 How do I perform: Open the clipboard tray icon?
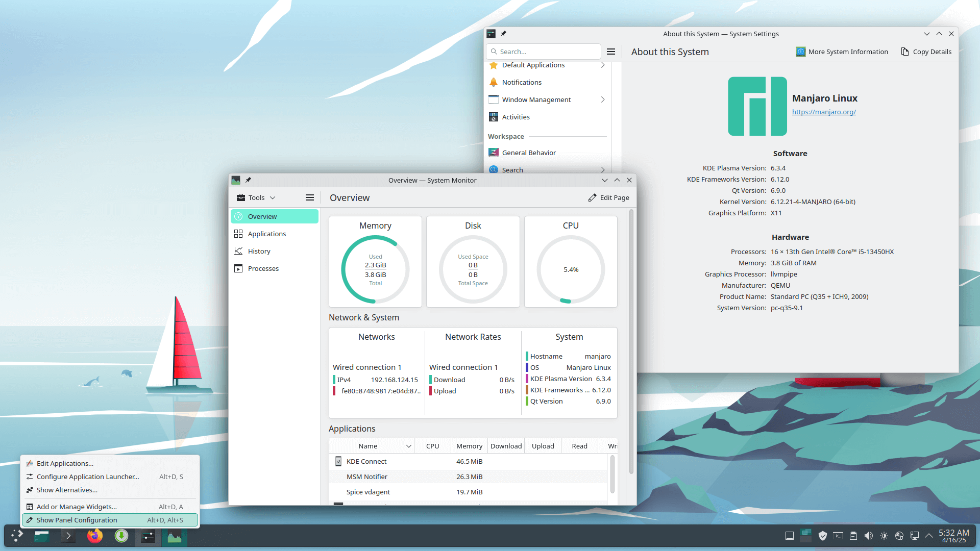pos(853,536)
